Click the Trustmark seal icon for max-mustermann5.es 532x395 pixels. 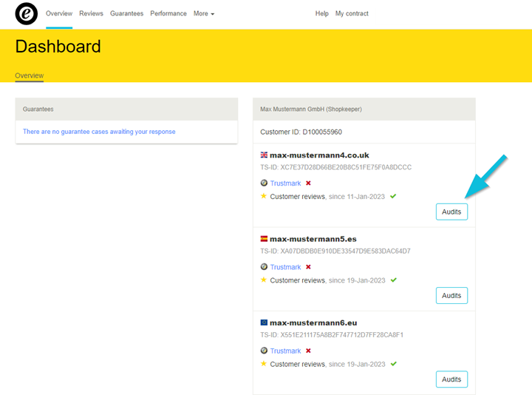[x=264, y=266]
